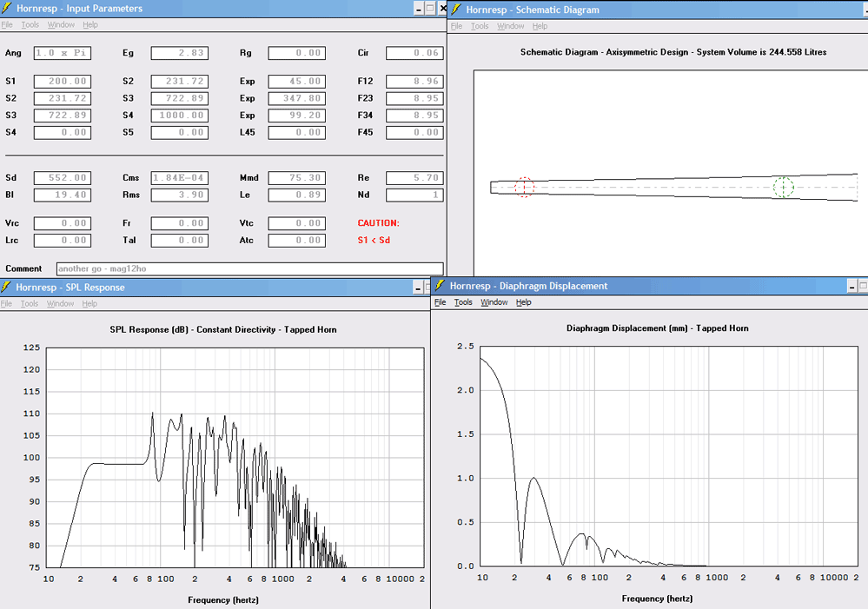Click the Nd field showing 1

pos(414,195)
